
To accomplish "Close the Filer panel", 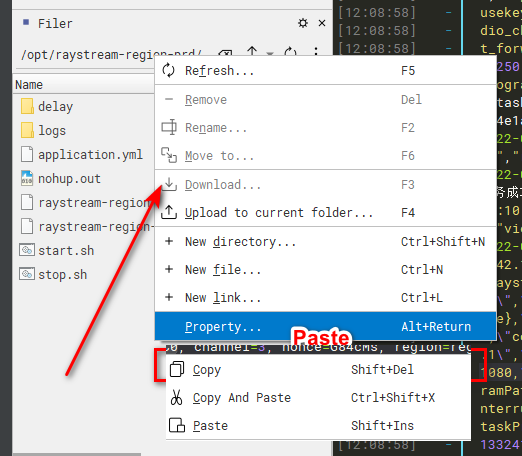I will [x=322, y=23].
